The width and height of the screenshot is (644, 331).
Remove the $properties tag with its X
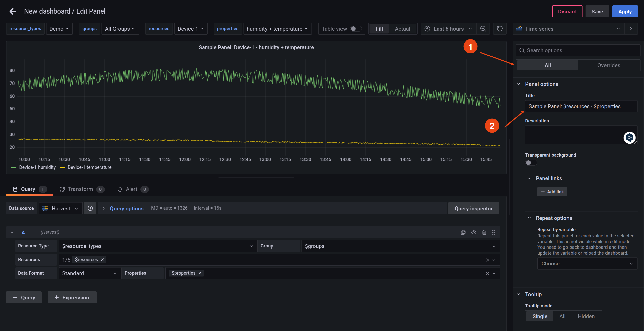200,273
